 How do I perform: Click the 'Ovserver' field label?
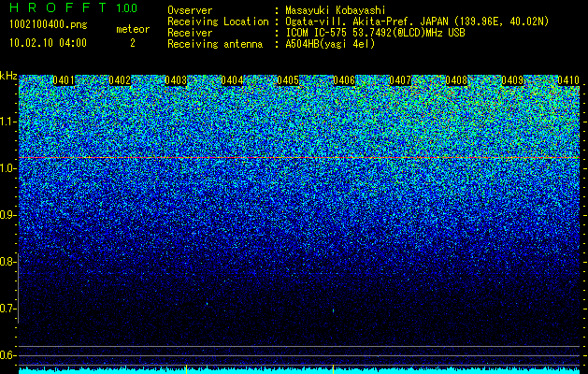point(190,10)
